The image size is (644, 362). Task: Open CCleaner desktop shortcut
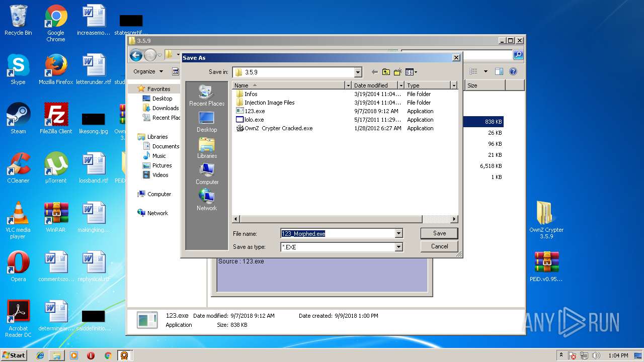tap(18, 168)
